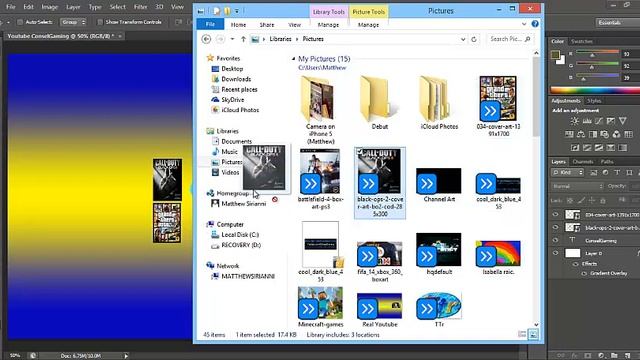Open the Explorer File tab
The width and height of the screenshot is (640, 360).
tap(210, 24)
